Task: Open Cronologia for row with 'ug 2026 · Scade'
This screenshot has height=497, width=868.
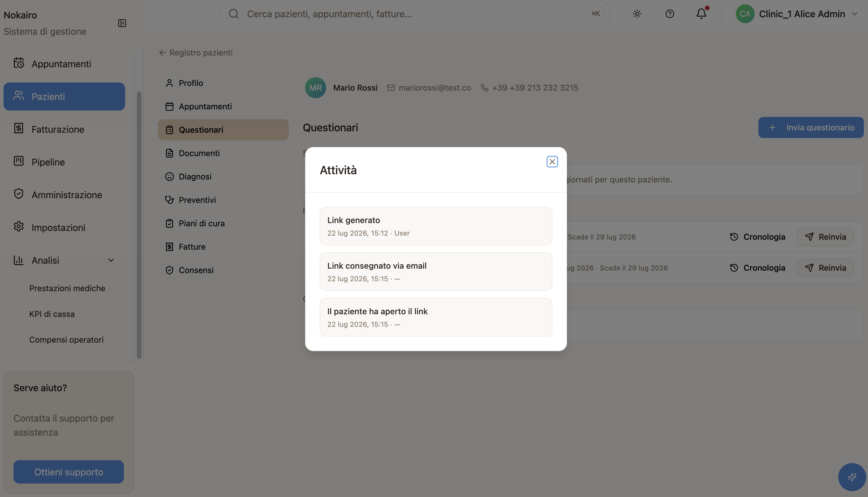Action: (x=758, y=268)
